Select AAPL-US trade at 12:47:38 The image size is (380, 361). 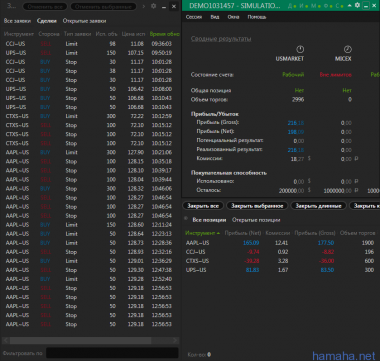coord(90,270)
